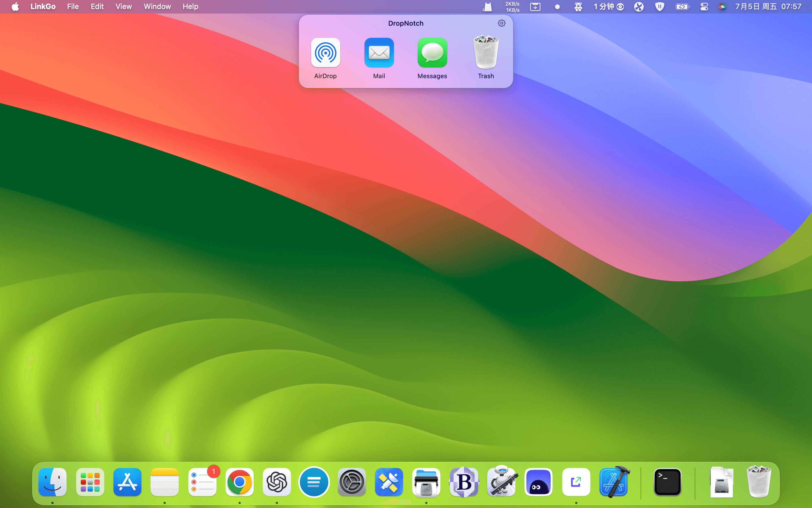Click the download tray menu bar icon

535,7
